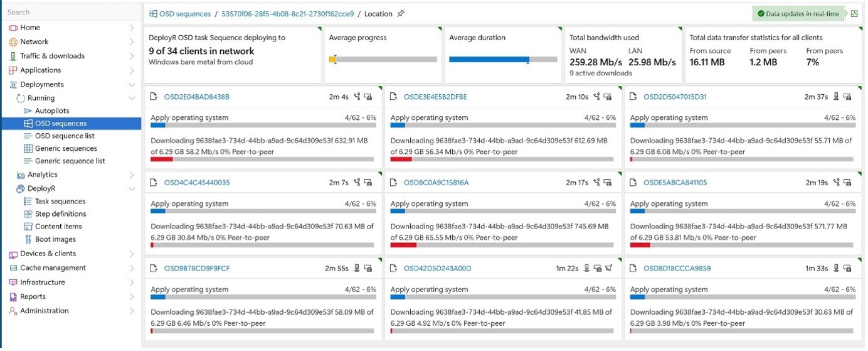Collapse the Running subsection chevron
The height and width of the screenshot is (351, 868).
coord(131,98)
